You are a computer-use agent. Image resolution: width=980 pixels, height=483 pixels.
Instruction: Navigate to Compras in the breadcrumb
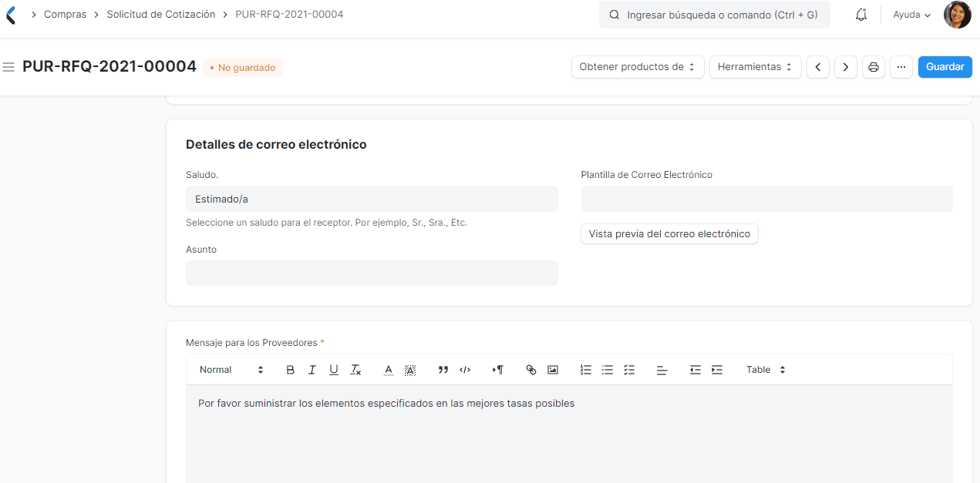point(66,14)
